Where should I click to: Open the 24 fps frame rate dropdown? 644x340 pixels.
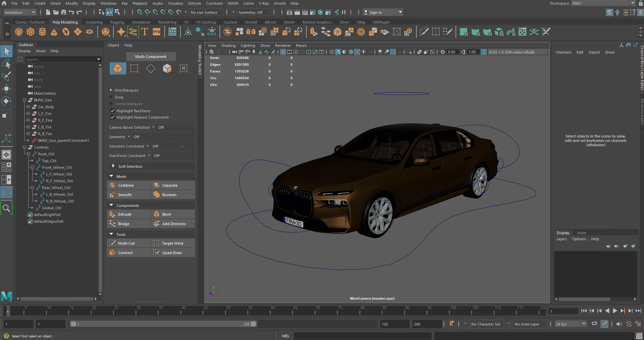571,324
